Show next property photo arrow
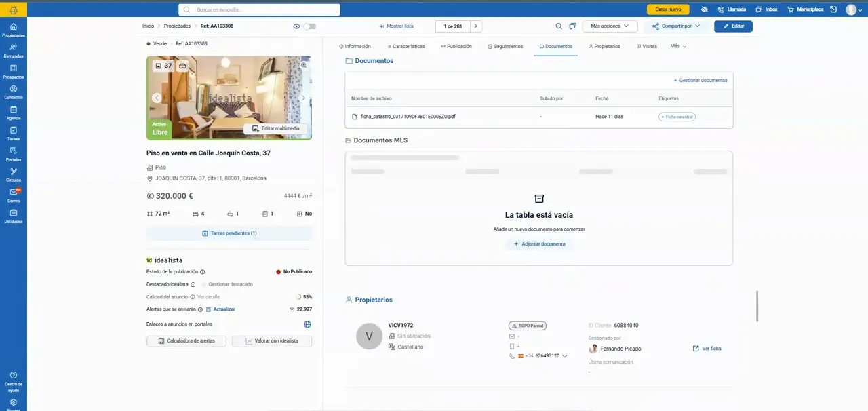The height and width of the screenshot is (411, 868). pos(303,98)
